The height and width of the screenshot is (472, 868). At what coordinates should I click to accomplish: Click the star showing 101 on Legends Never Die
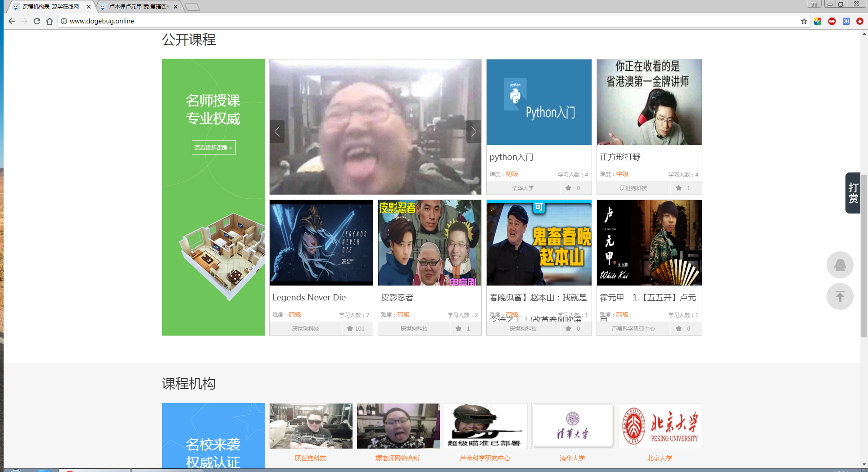point(350,328)
